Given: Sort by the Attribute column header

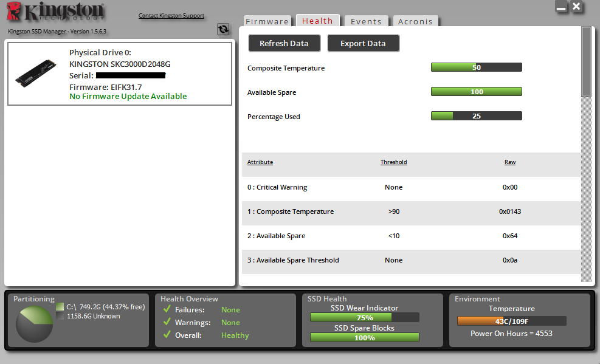Looking at the screenshot, I should click(260, 162).
